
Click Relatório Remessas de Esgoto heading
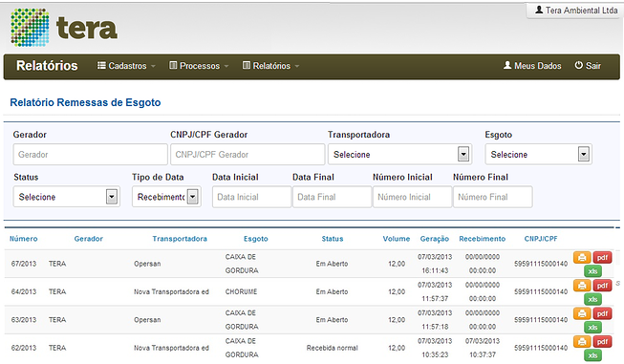point(85,102)
